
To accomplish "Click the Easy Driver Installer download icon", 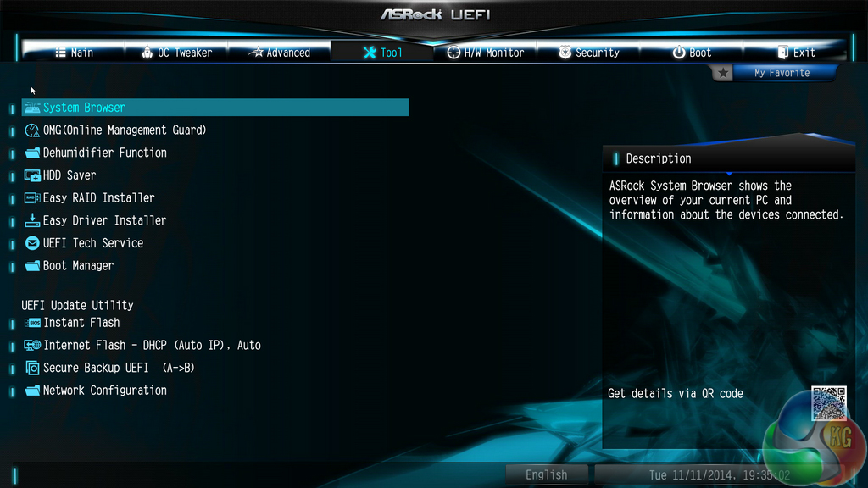I will pyautogui.click(x=32, y=220).
